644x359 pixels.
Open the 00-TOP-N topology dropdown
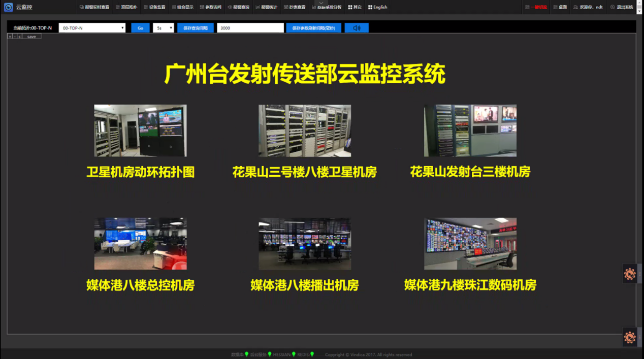tap(92, 28)
